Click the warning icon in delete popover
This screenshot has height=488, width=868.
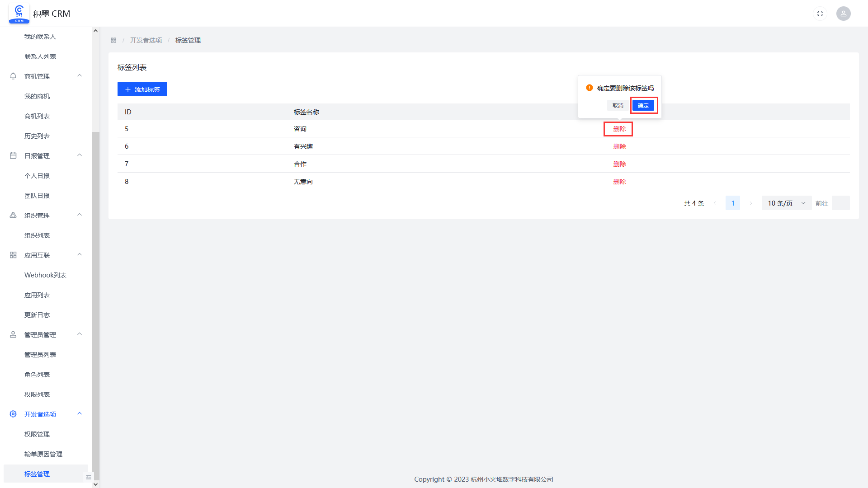(589, 88)
